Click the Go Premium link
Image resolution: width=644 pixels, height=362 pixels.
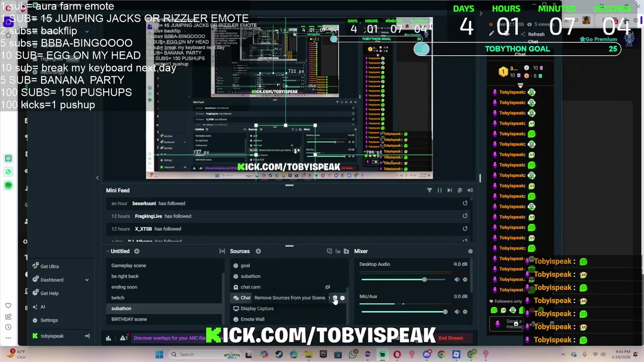[x=598, y=39]
